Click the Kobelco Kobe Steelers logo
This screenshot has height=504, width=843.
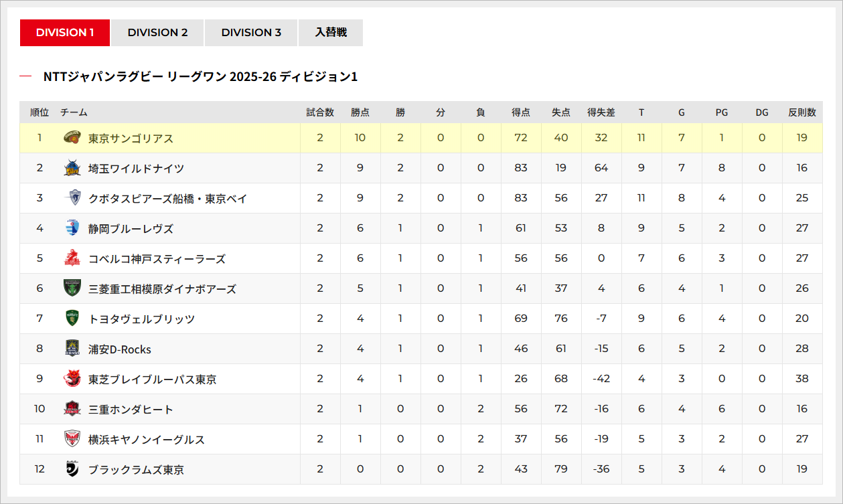coord(72,258)
